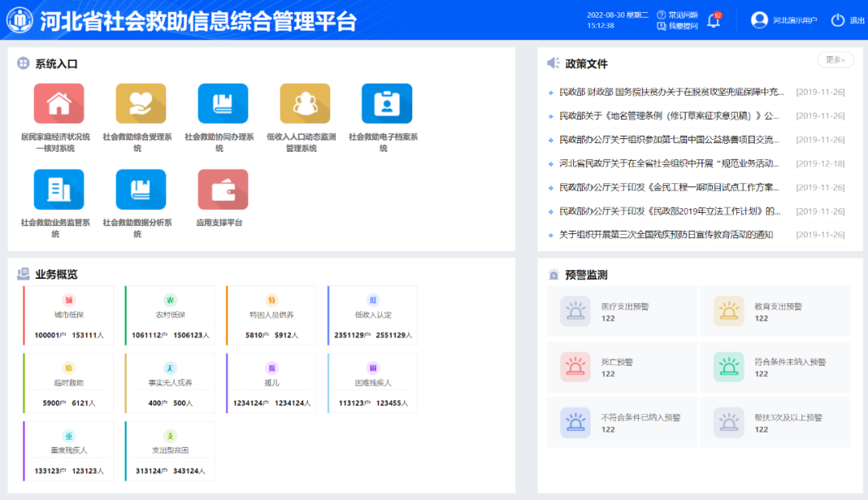Open the 河北演示用户 account menu
868x500 pixels.
(x=783, y=20)
